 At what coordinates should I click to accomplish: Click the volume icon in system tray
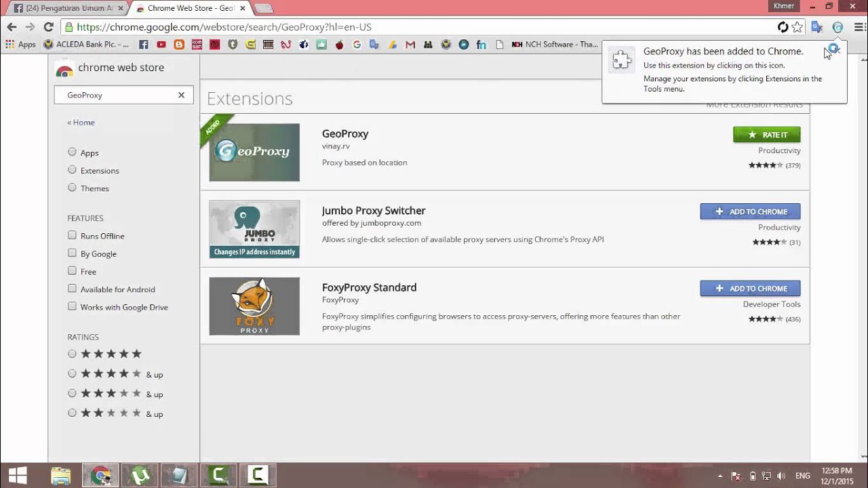(781, 476)
